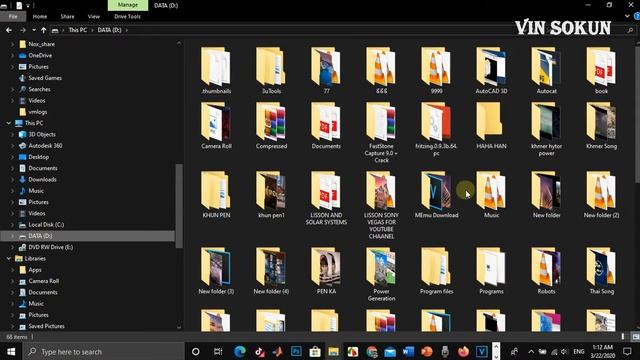The height and width of the screenshot is (360, 640).
Task: Open Photoshop from the taskbar
Action: click(296, 351)
